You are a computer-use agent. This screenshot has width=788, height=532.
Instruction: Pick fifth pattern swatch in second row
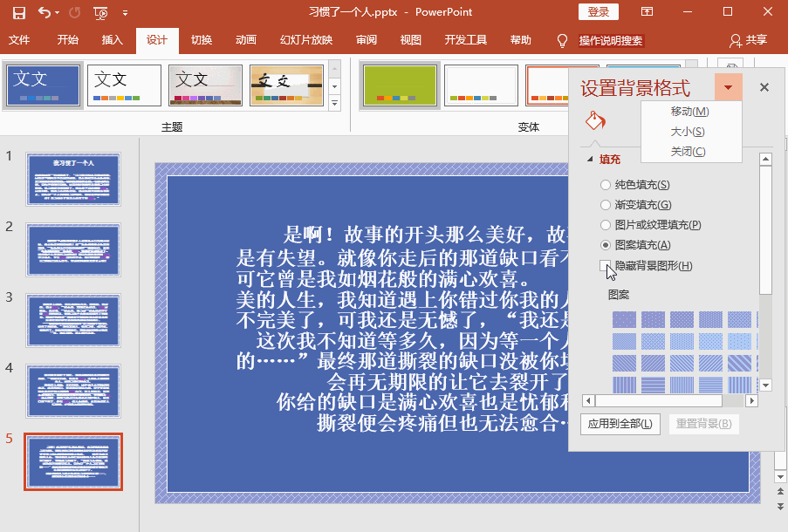click(x=740, y=341)
